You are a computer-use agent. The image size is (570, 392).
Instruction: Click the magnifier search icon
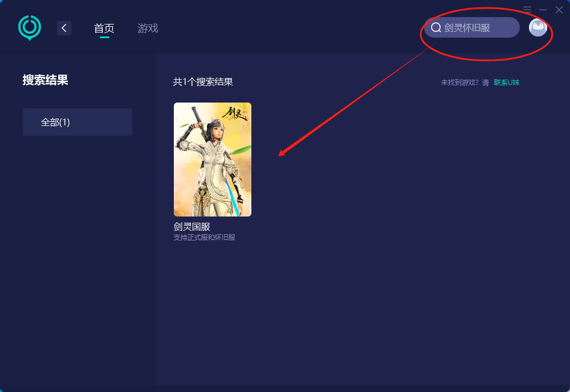(x=436, y=27)
